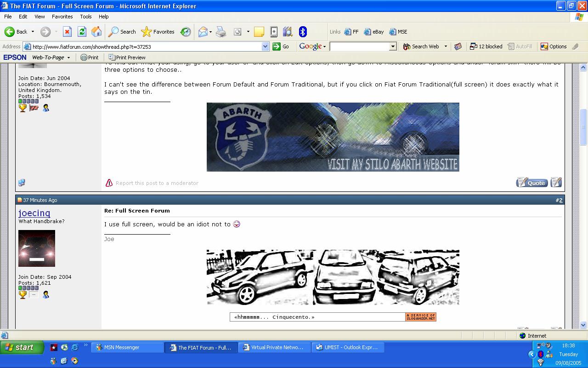Open the Edit menu
588x368 pixels.
[x=23, y=17]
